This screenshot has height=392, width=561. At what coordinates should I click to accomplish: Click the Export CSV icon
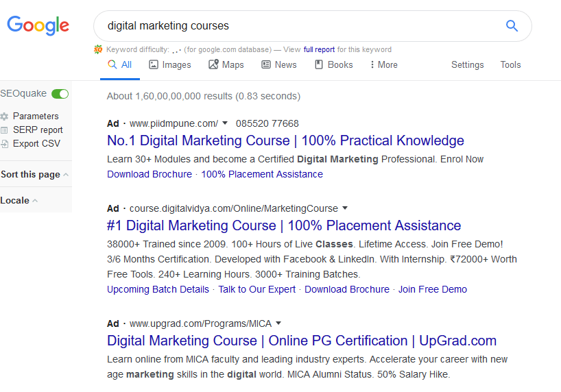tap(4, 144)
